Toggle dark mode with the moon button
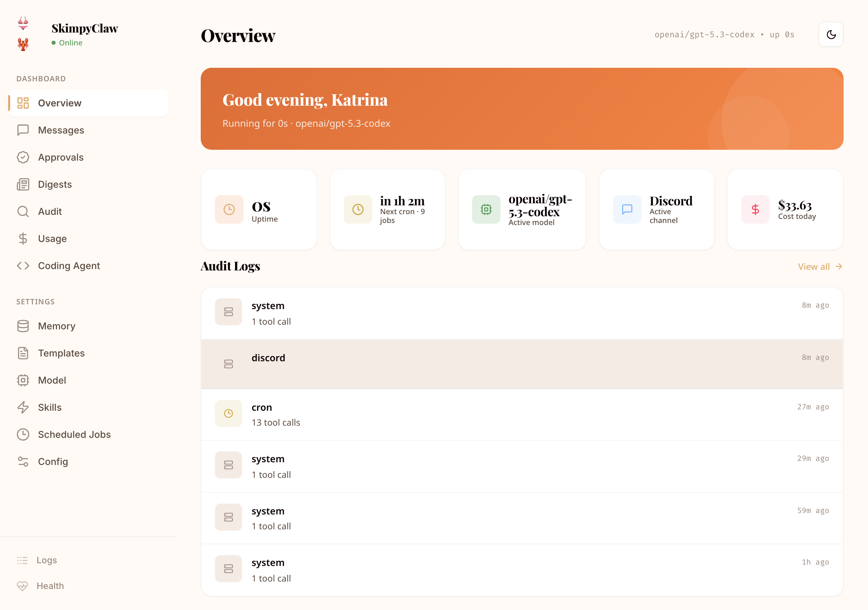868x610 pixels. coord(831,34)
